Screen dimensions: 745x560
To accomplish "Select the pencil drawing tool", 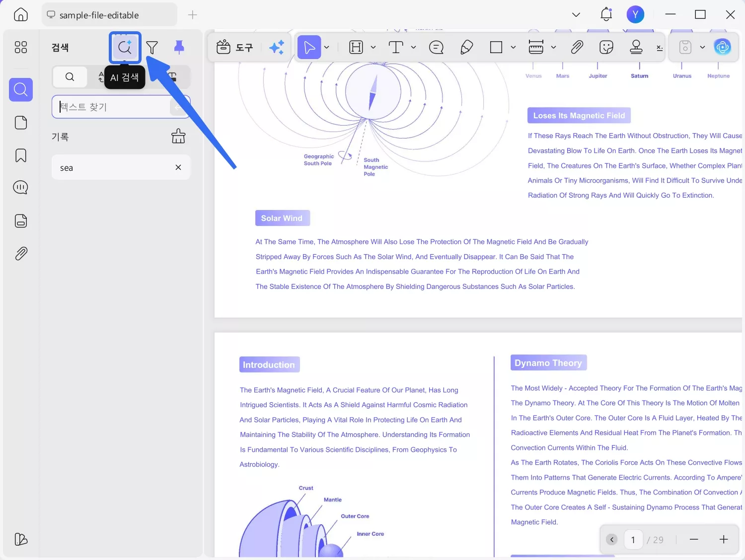I will tap(466, 48).
